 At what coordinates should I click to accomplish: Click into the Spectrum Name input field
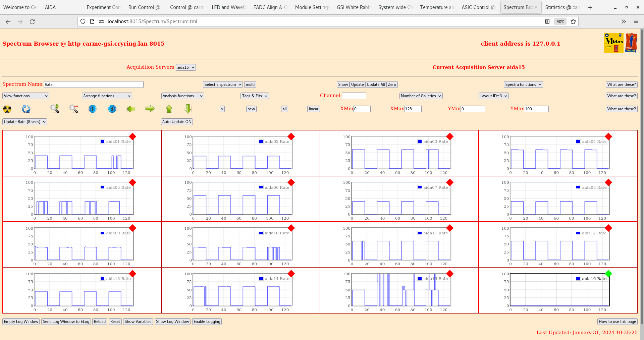[x=94, y=84]
